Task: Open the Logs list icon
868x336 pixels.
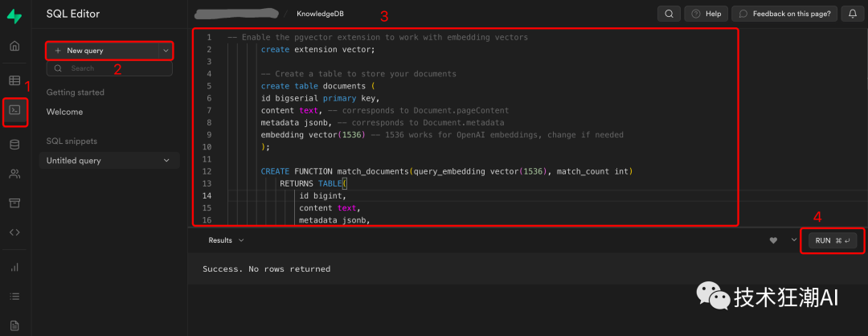Action: 14,296
